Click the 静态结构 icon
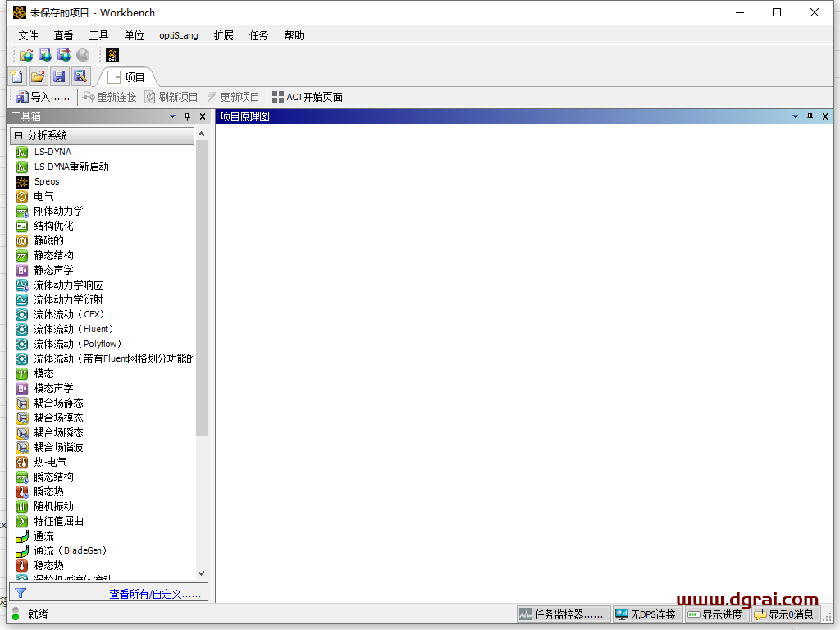The height and width of the screenshot is (630, 840). coord(21,256)
